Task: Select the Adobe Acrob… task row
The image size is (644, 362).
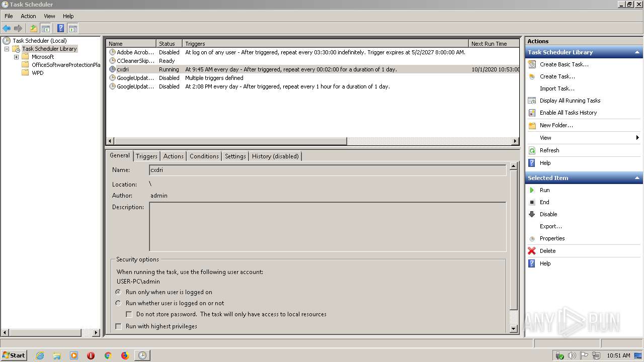Action: point(312,52)
